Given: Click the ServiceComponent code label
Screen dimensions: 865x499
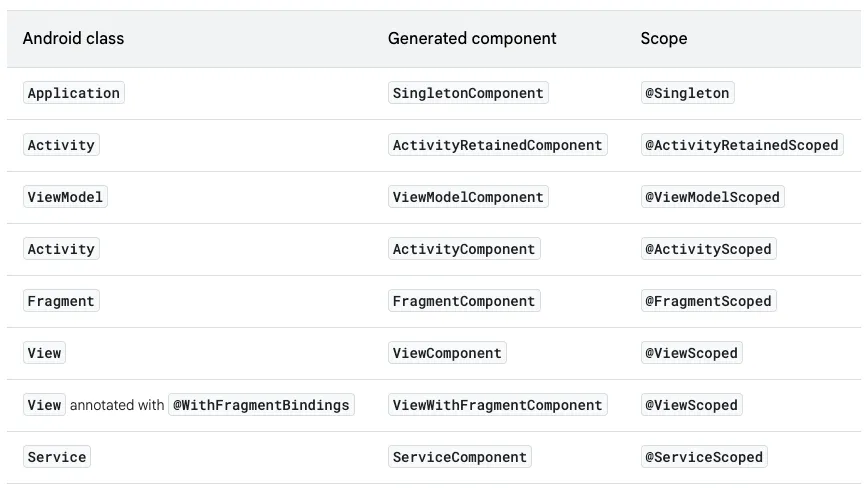Looking at the screenshot, I should coord(459,457).
